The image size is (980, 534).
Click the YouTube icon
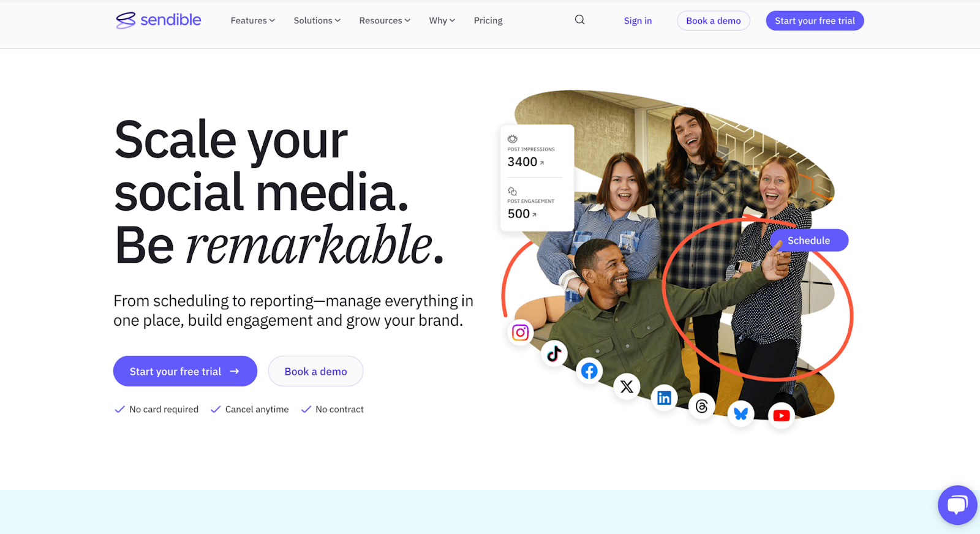click(x=781, y=416)
